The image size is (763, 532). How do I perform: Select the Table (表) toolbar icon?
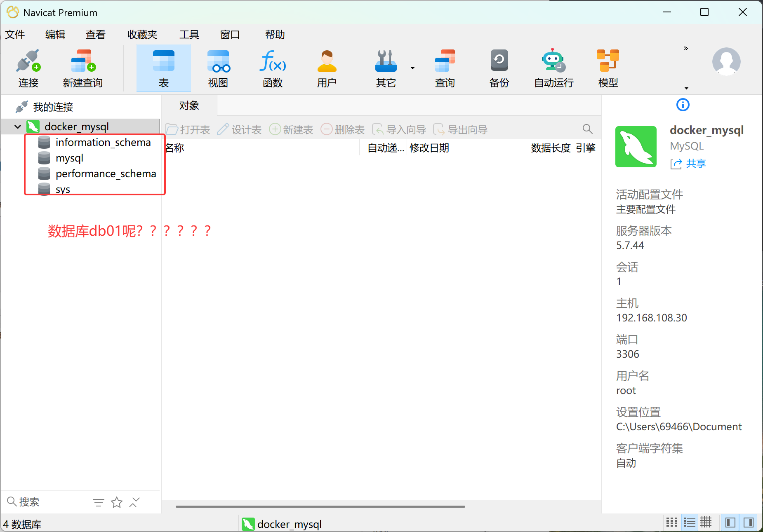[164, 68]
